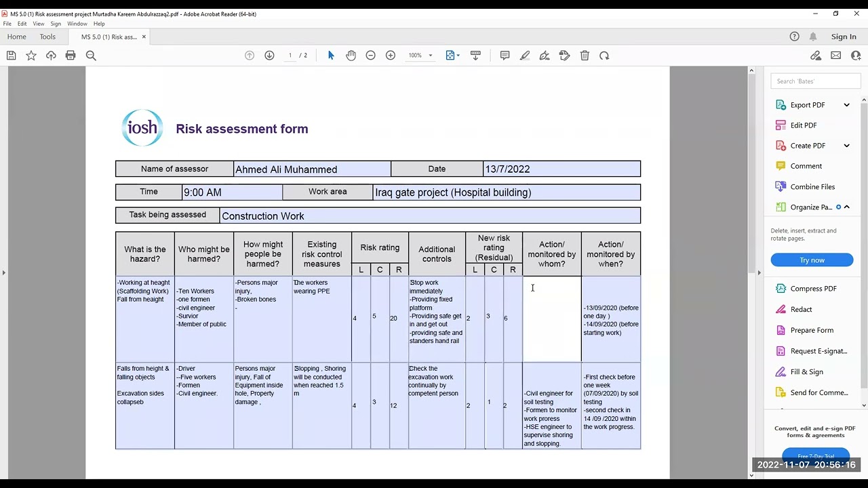This screenshot has width=868, height=488.
Task: Send the file by email icon
Action: [836, 56]
